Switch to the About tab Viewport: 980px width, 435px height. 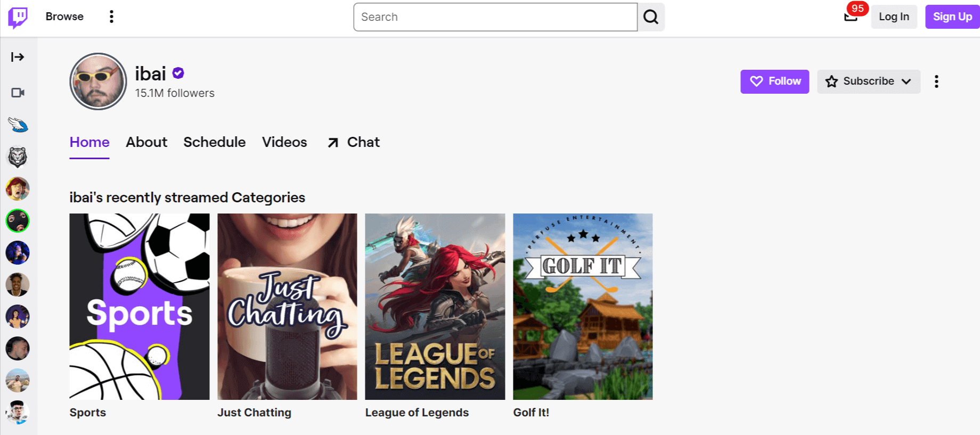pos(146,142)
